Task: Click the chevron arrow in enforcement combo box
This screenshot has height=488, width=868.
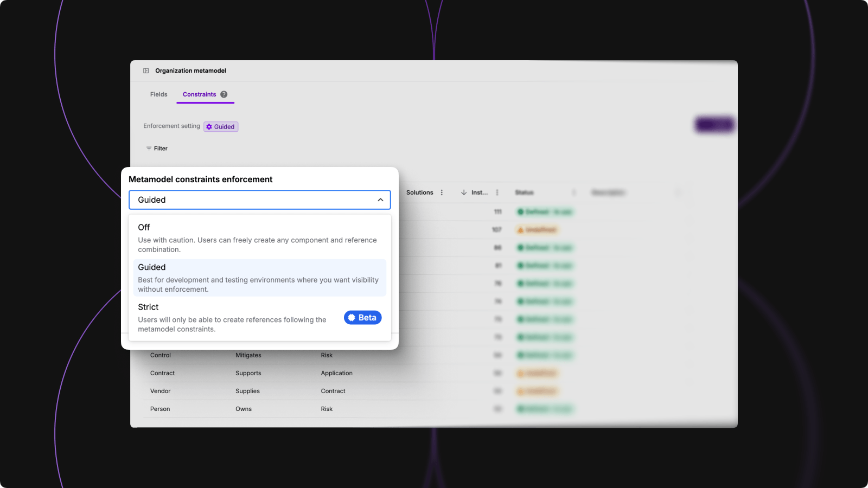Action: (x=380, y=200)
